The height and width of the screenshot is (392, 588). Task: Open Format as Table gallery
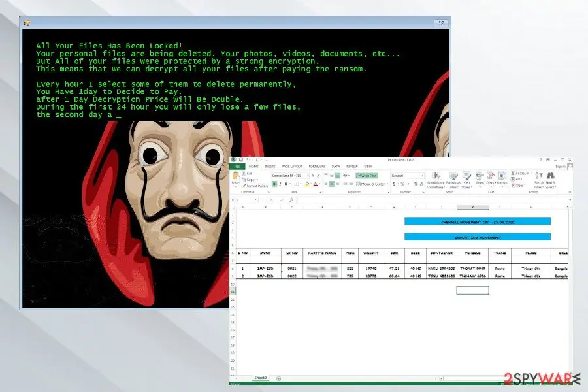453,180
